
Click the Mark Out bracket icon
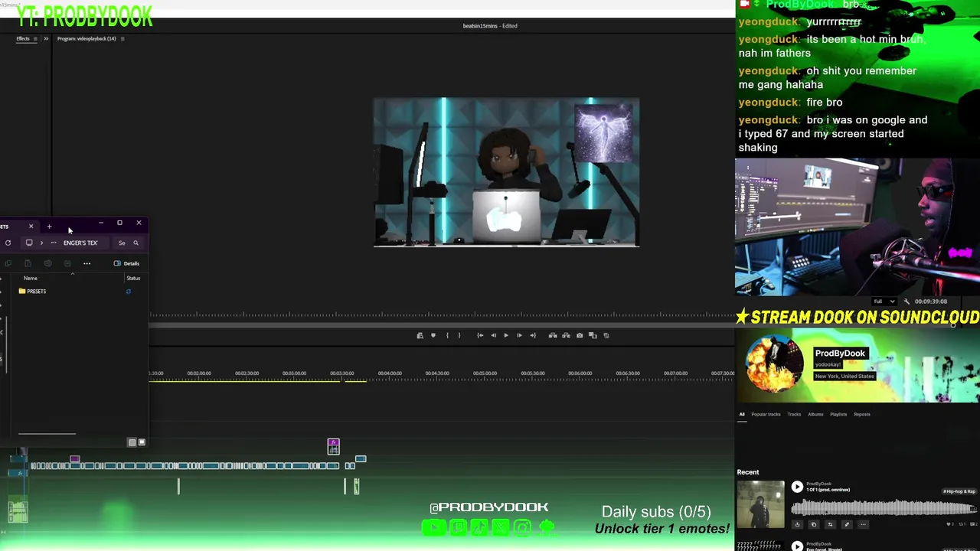(459, 335)
